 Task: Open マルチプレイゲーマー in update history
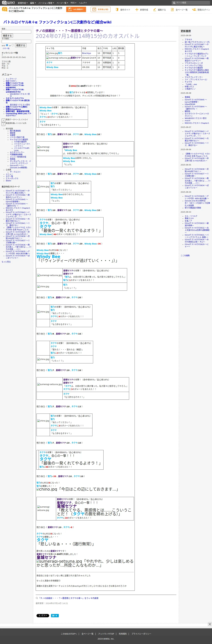pyautogui.click(x=194, y=77)
